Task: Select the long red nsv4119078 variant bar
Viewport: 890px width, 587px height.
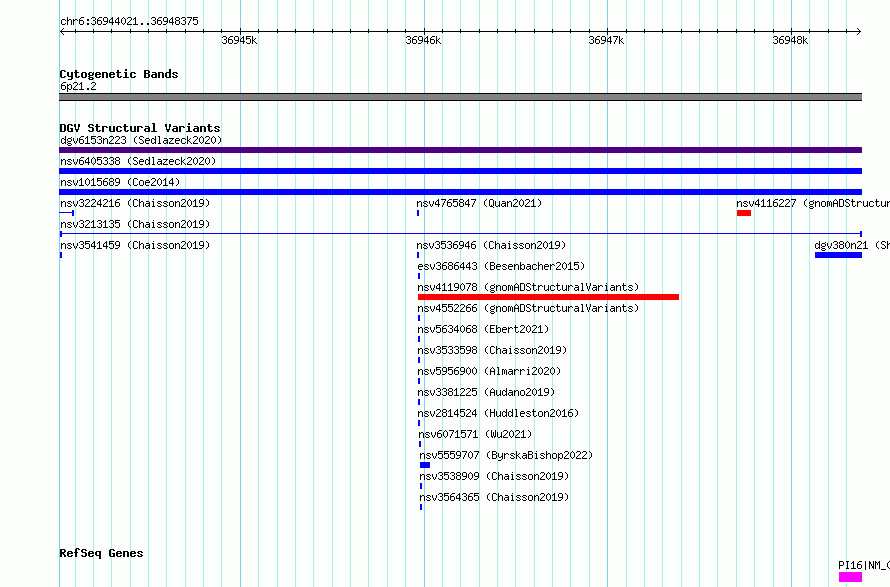Action: 548,297
